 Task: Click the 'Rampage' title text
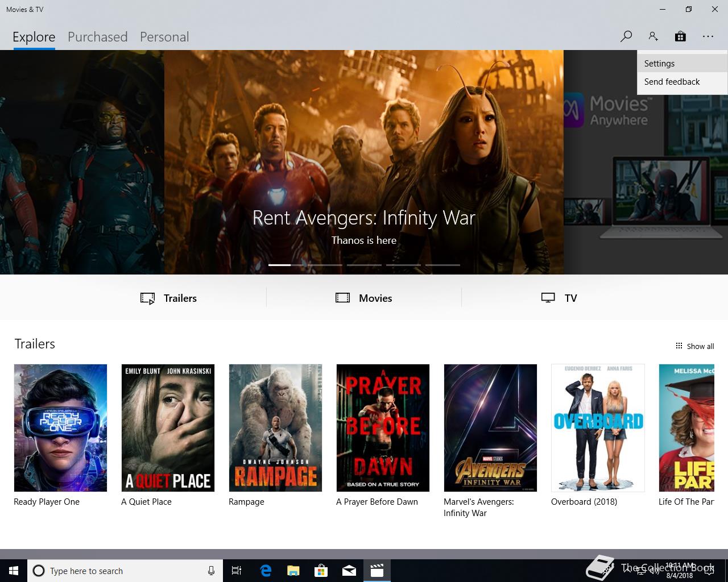[x=246, y=502]
